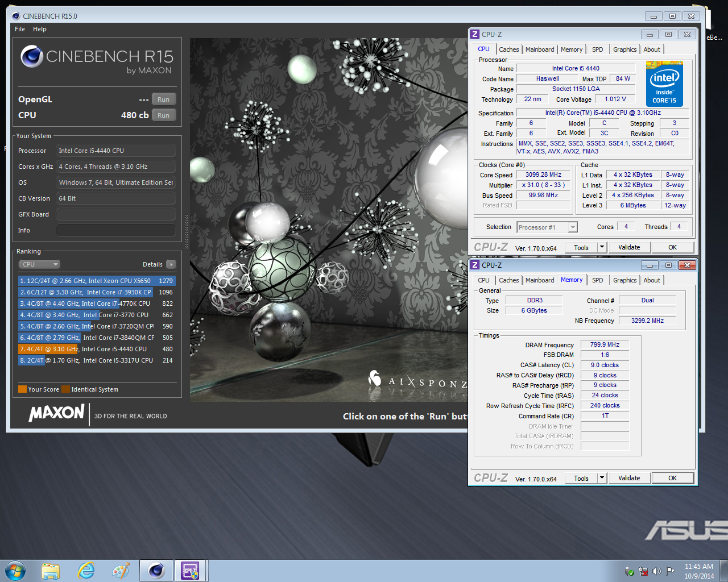The image size is (728, 582).
Task: Select ranking row Intel Core i7-3930K
Action: click(x=97, y=292)
